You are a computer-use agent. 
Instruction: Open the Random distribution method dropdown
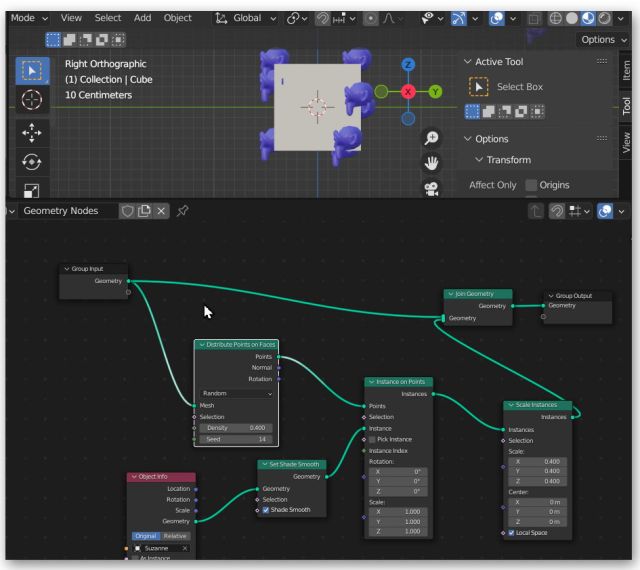pos(236,393)
